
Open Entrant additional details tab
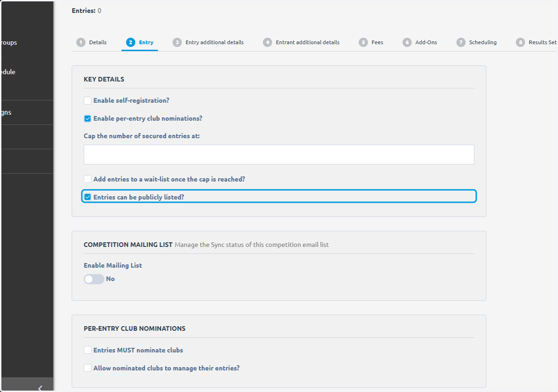click(301, 42)
